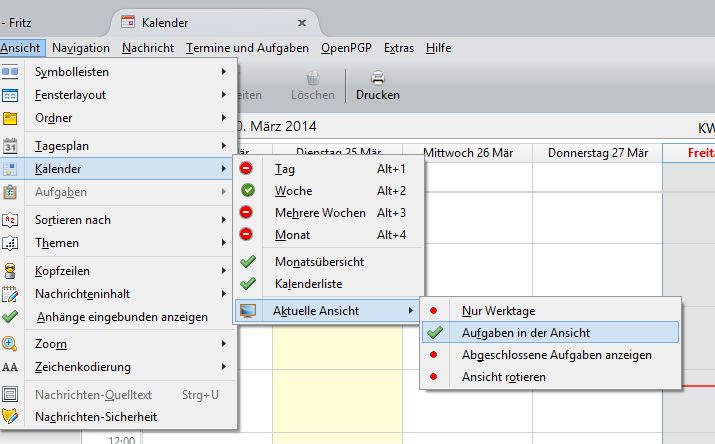715x444 pixels.
Task: Click the Symbolleisten menu icon
Action: 10,72
